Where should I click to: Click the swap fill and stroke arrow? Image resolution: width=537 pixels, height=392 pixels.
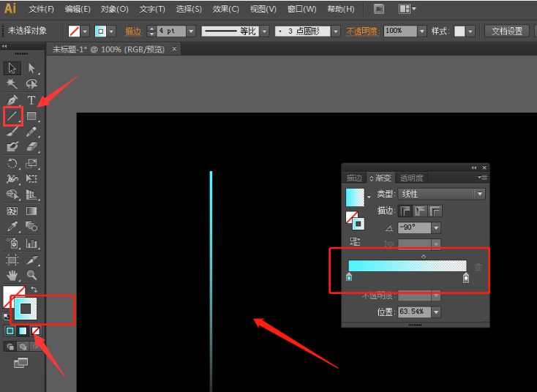[x=34, y=290]
